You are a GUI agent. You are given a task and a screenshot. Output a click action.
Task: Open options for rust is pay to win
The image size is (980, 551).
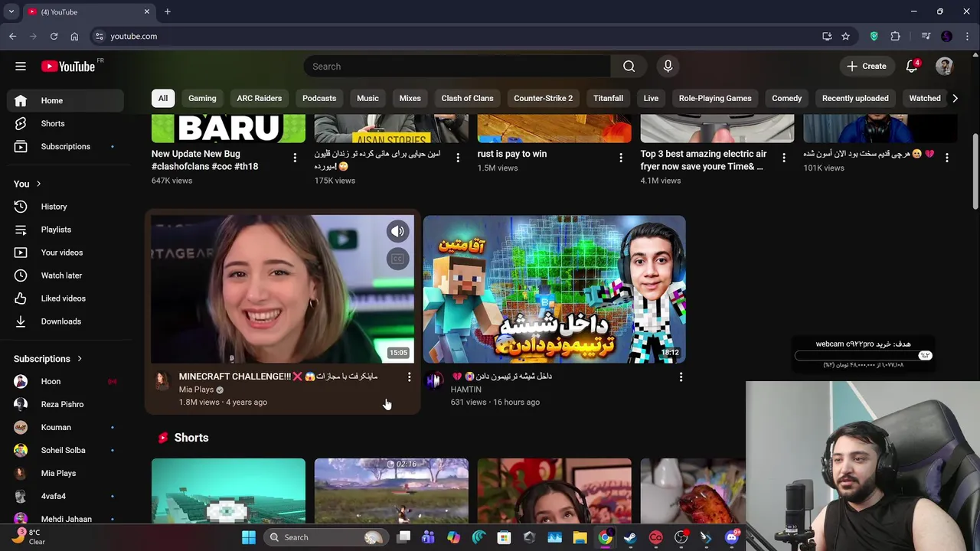pos(621,158)
